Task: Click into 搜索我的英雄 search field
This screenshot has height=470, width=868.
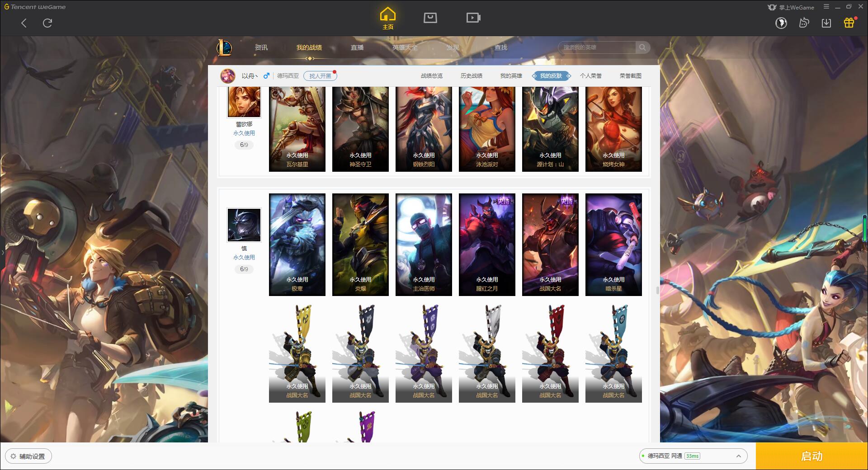Action: [597, 47]
